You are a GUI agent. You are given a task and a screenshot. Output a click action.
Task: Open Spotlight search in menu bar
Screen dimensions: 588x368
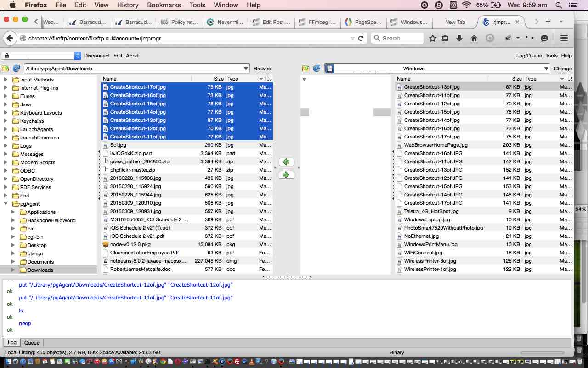tap(559, 5)
